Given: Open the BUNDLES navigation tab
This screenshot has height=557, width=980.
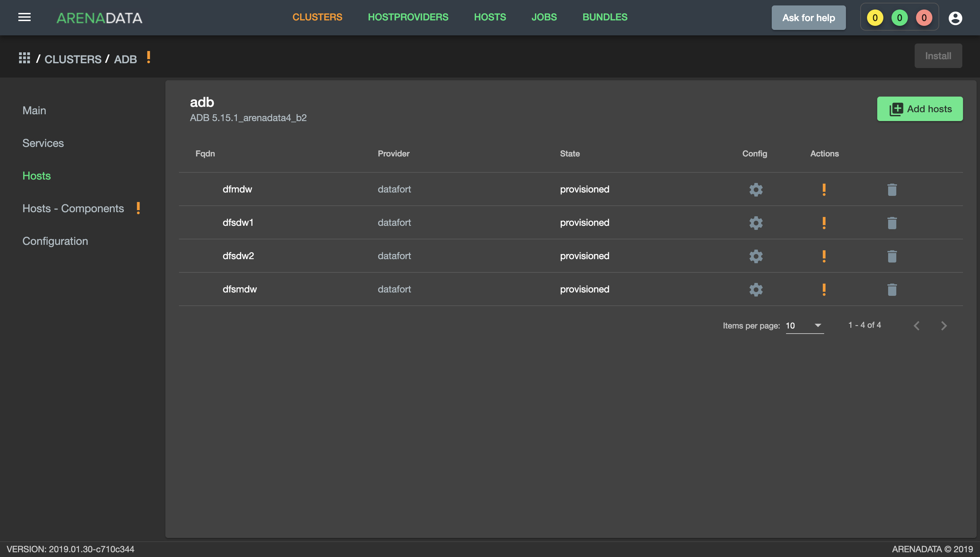Looking at the screenshot, I should click(x=604, y=17).
